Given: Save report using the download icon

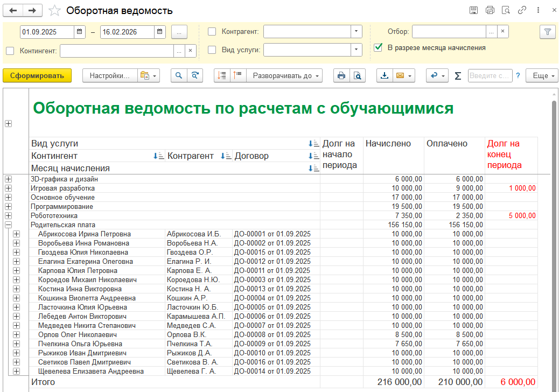Looking at the screenshot, I should [x=385, y=76].
